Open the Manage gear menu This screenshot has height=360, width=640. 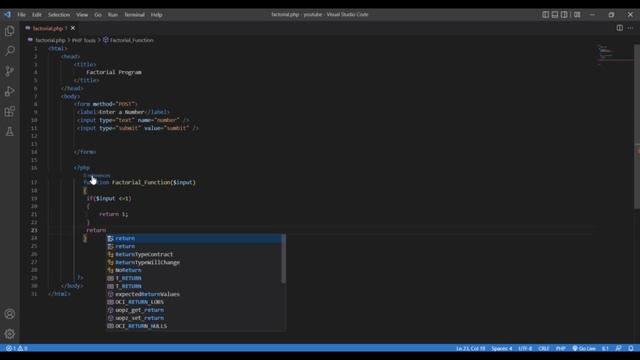pyautogui.click(x=10, y=334)
